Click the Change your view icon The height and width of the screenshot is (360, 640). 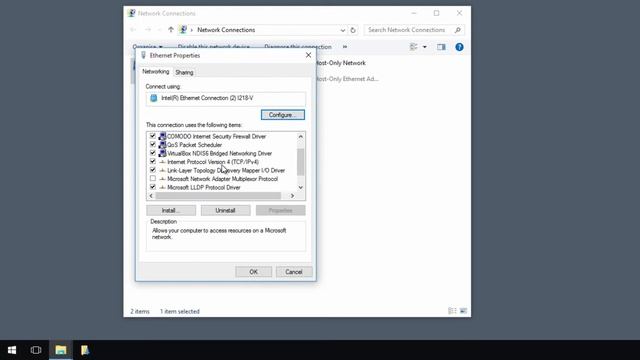pyautogui.click(x=413, y=47)
